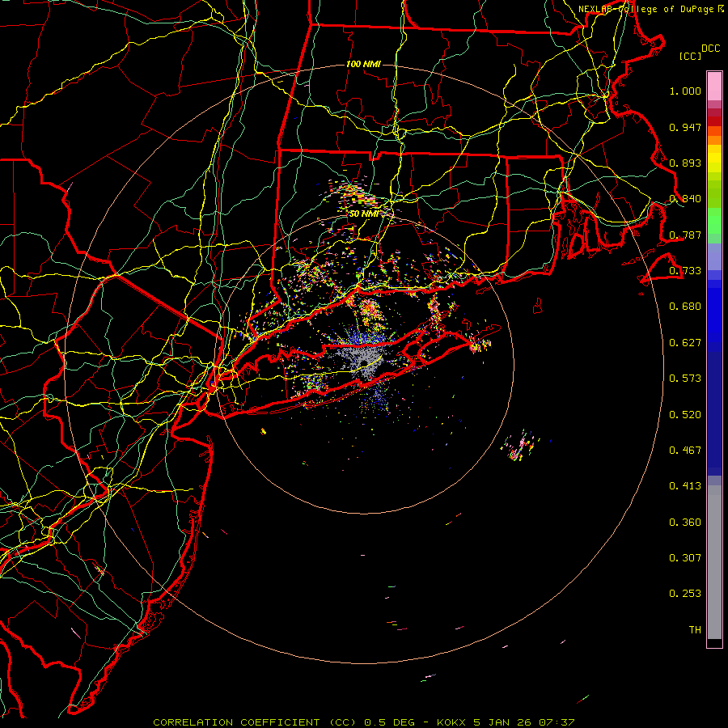The image size is (728, 728).
Task: Click the 0.413 legend value
Action: coord(685,486)
